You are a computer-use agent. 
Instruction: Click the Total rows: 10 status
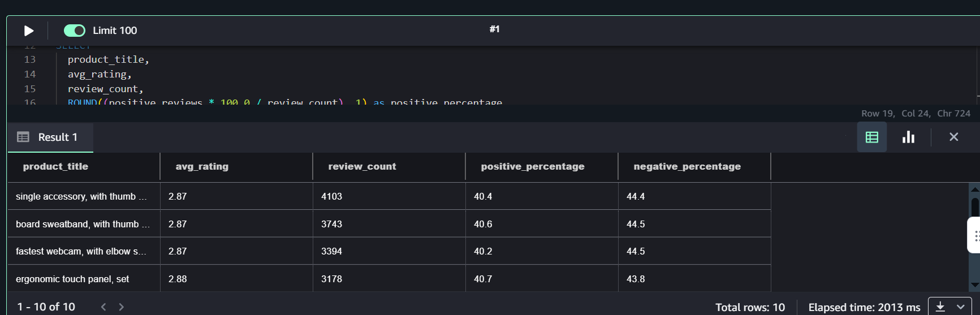pos(750,307)
